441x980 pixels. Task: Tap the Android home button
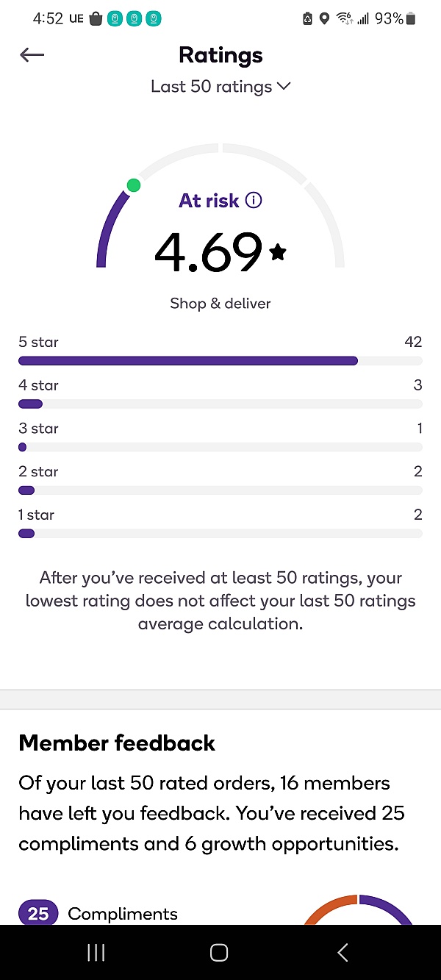tap(219, 953)
